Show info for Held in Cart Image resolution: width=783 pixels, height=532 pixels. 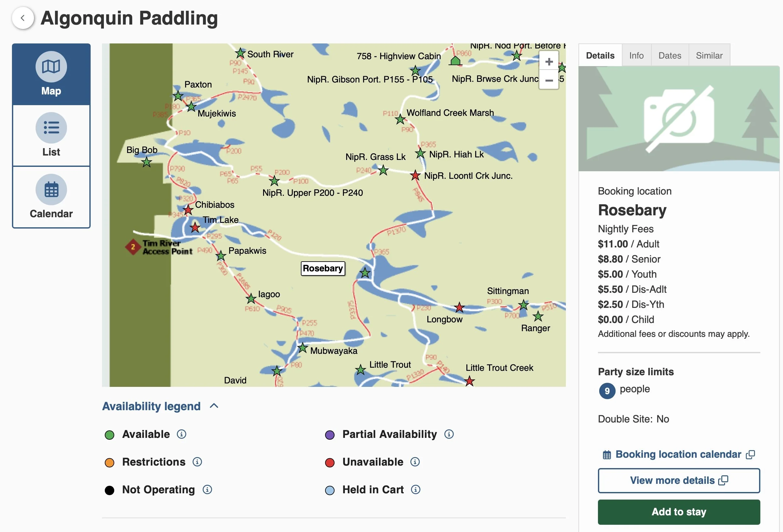coord(415,489)
